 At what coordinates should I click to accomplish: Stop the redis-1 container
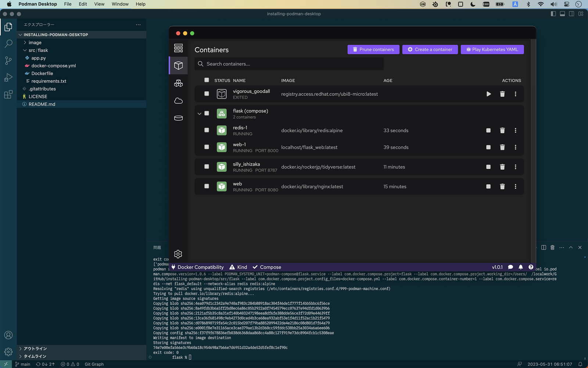pyautogui.click(x=488, y=131)
